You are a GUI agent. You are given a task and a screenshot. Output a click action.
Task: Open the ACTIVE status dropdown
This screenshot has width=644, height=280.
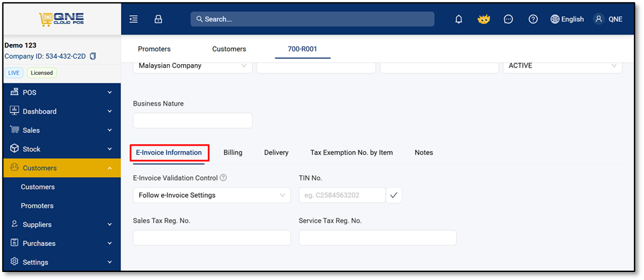562,67
